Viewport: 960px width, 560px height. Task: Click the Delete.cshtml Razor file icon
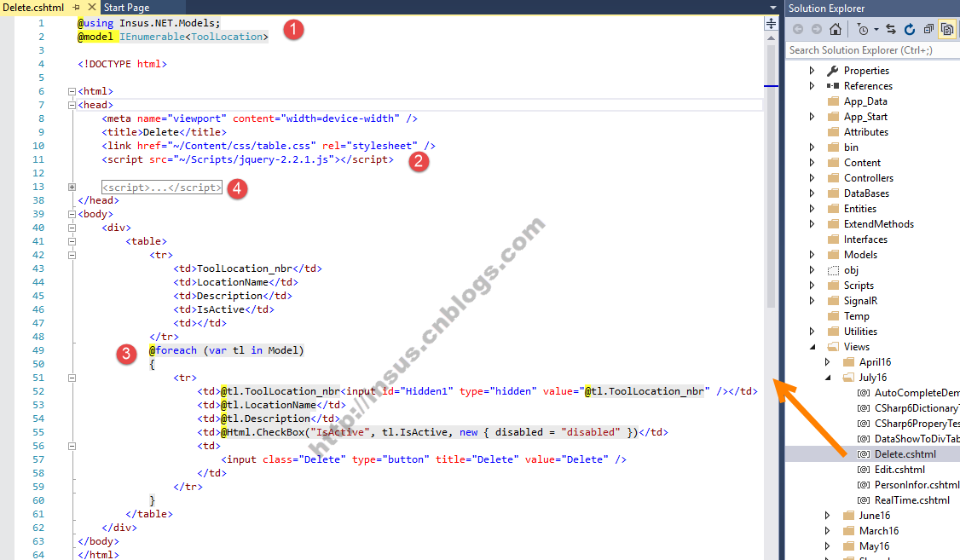[x=864, y=454]
